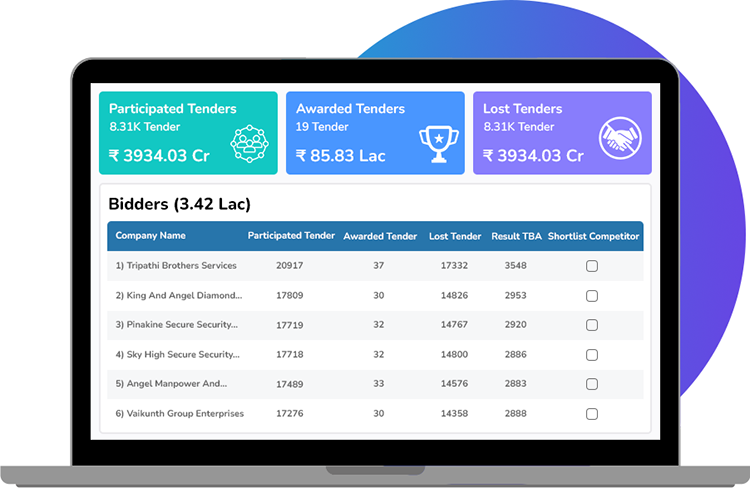Screen dimensions: 750x488
Task: Sort by the Participated Tender column header
Action: pyautogui.click(x=291, y=236)
